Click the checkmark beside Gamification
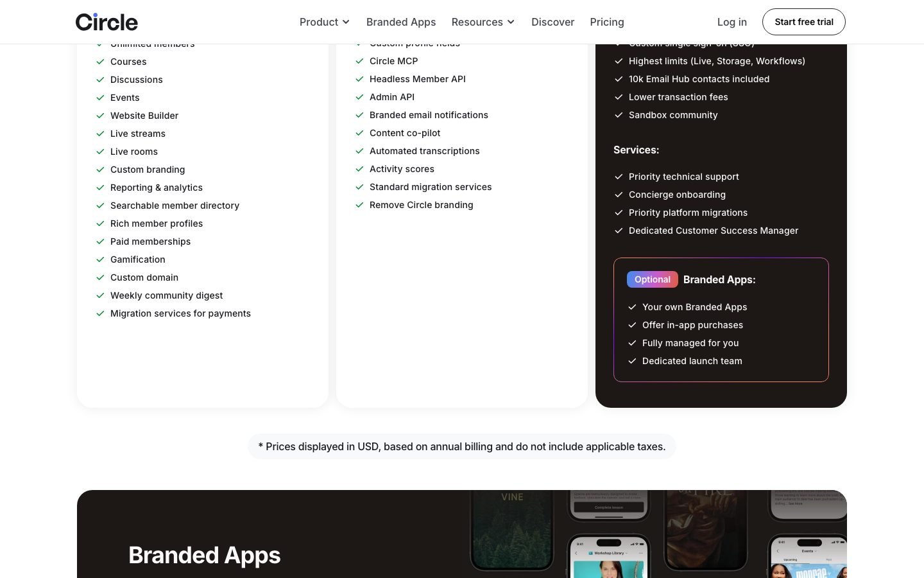Screen dimensions: 924x578 click(x=100, y=259)
